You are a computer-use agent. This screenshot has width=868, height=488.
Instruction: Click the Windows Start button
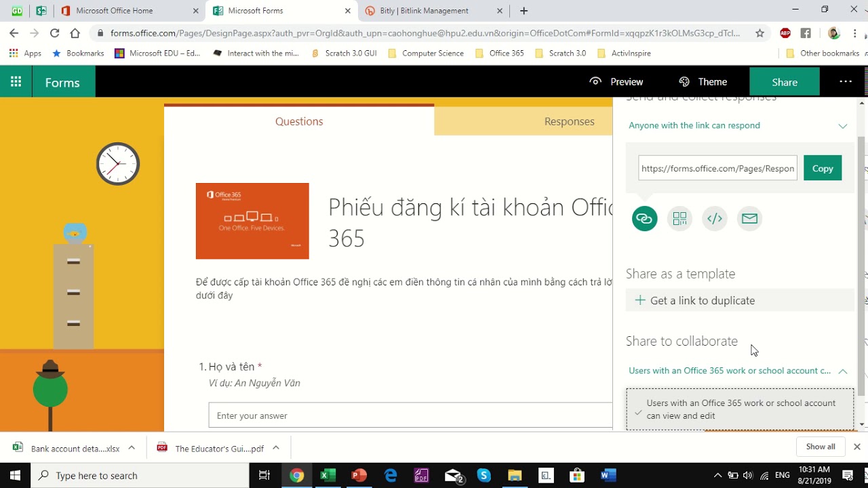(x=15, y=475)
